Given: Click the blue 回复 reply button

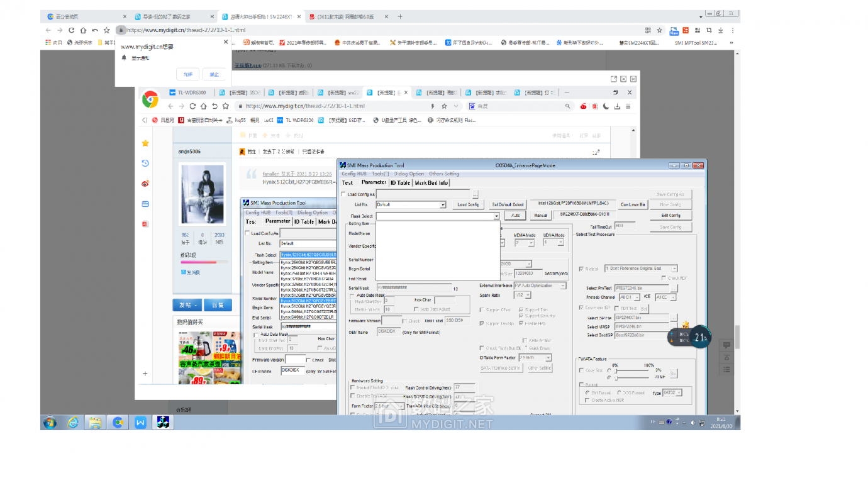Looking at the screenshot, I should click(x=218, y=305).
